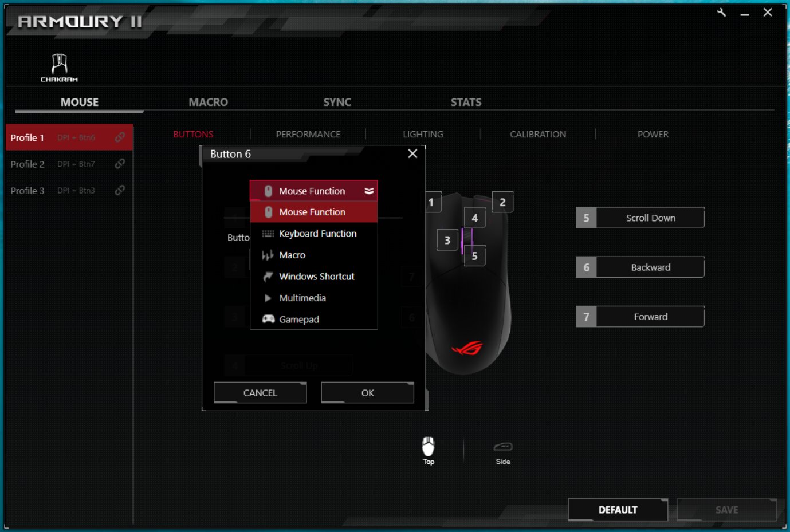Choose Windows Shortcut from the list
Viewport: 790px width, 532px height.
[313, 277]
